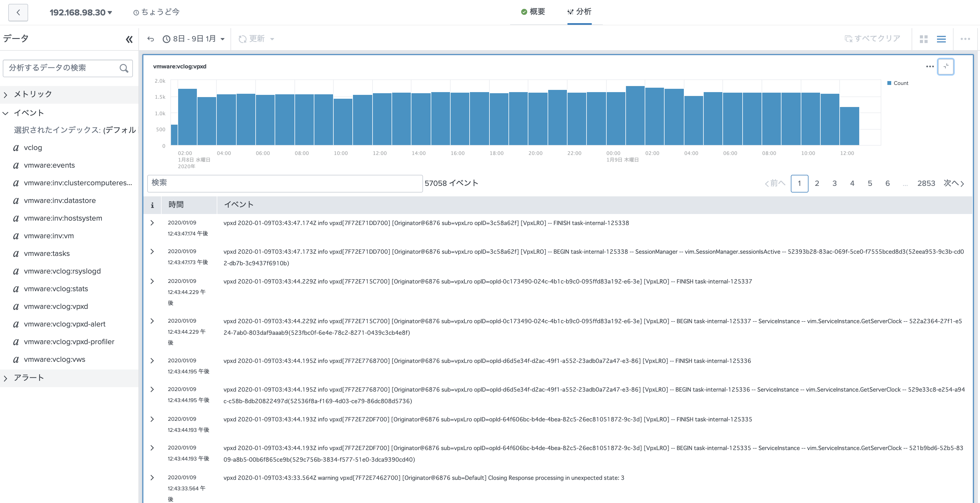Image resolution: width=980 pixels, height=503 pixels.
Task: Switch to list layout view
Action: click(941, 39)
